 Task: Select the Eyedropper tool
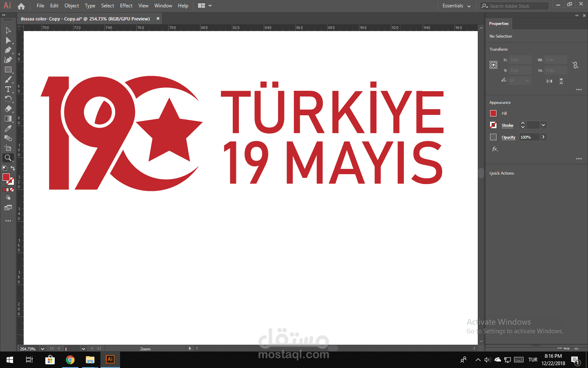pyautogui.click(x=8, y=129)
